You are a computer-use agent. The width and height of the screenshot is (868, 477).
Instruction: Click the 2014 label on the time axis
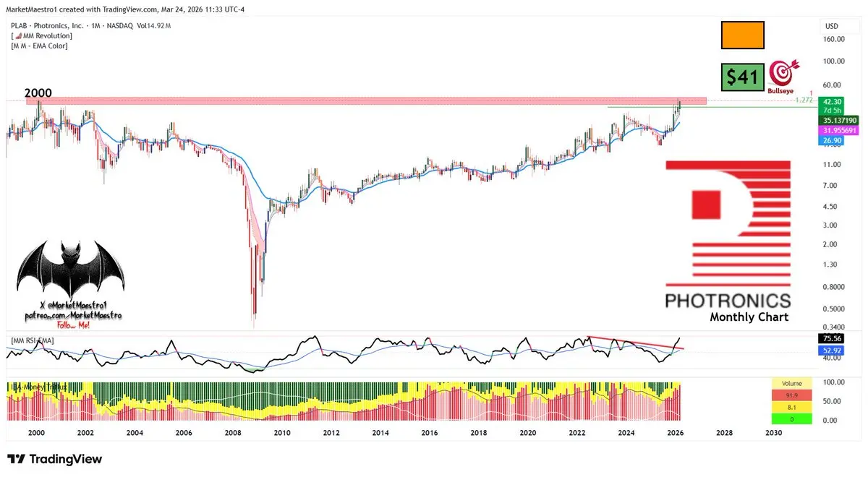[x=380, y=433]
